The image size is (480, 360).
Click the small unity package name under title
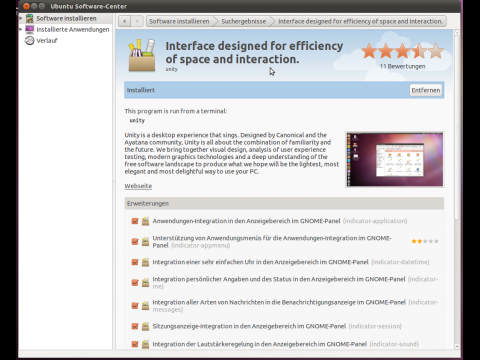[x=172, y=69]
